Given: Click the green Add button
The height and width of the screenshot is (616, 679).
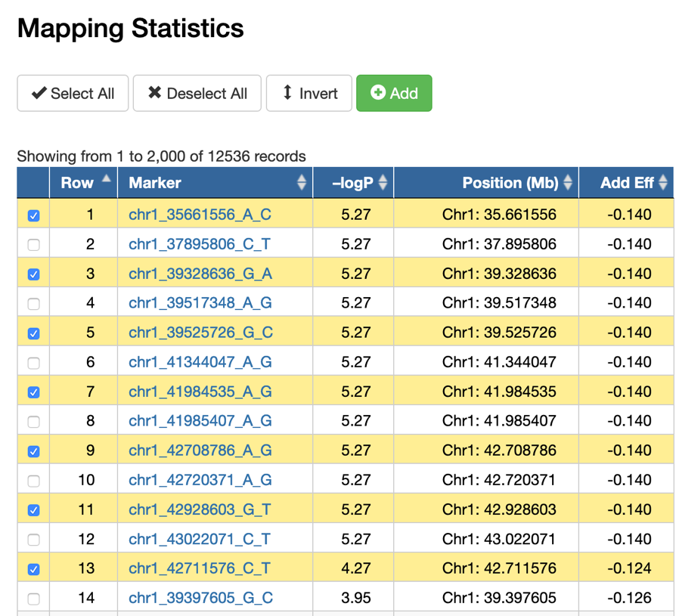Looking at the screenshot, I should pyautogui.click(x=394, y=94).
